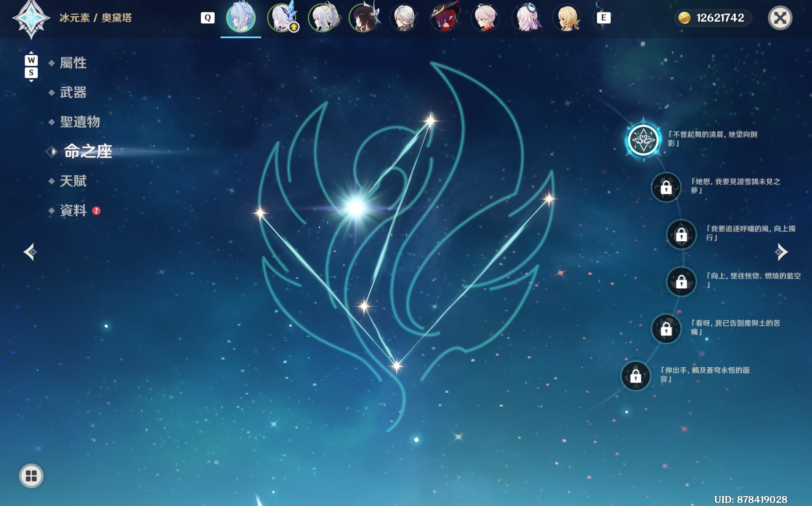
Task: Click the Q previous-character key button
Action: pos(208,18)
